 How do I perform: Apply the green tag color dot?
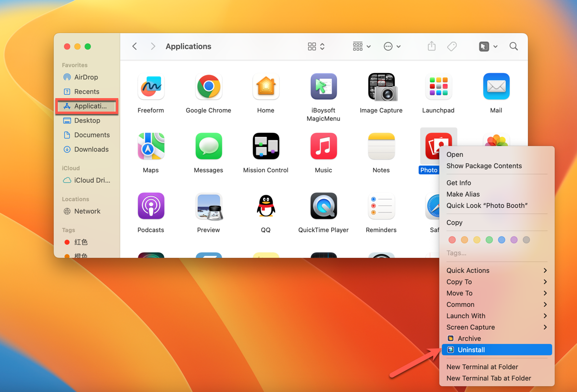tap(489, 240)
